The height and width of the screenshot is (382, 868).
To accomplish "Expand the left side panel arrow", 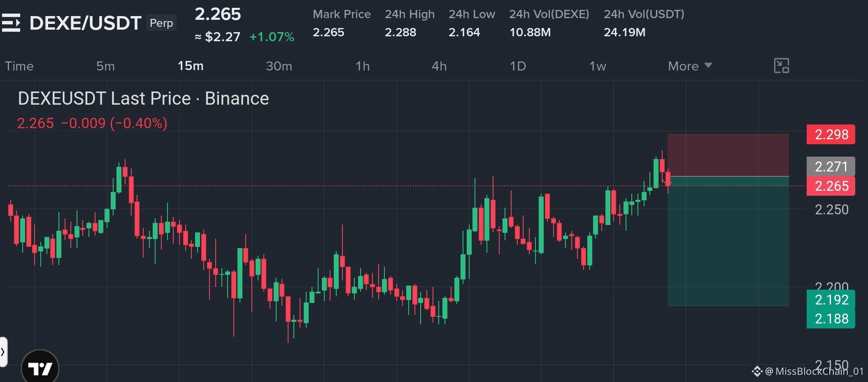I will [x=3, y=352].
